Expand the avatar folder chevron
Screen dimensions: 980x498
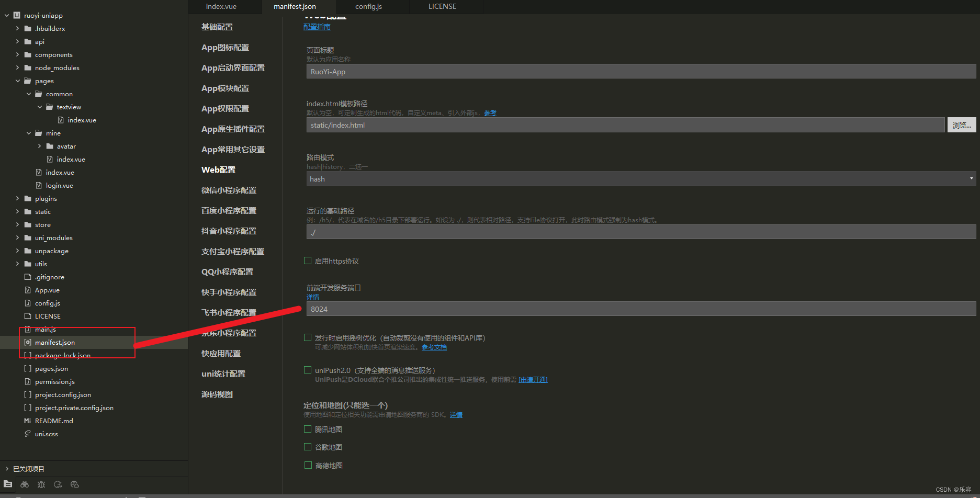coord(40,146)
